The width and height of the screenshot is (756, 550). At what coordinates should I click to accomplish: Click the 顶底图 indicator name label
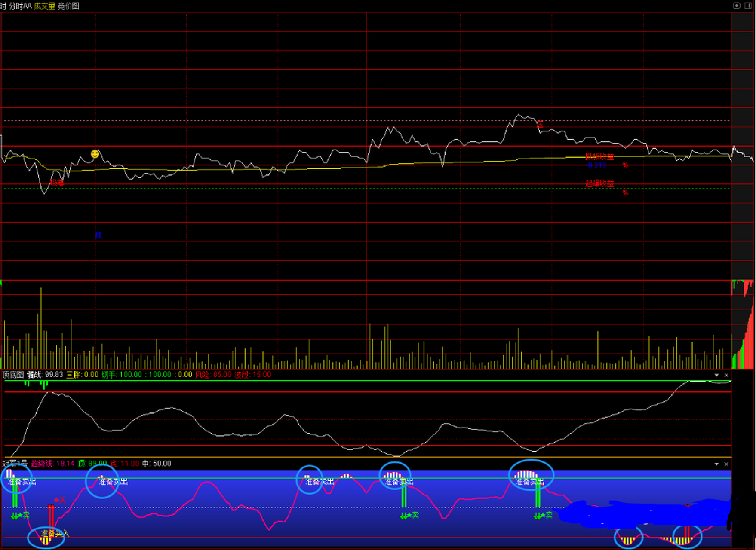(13, 375)
